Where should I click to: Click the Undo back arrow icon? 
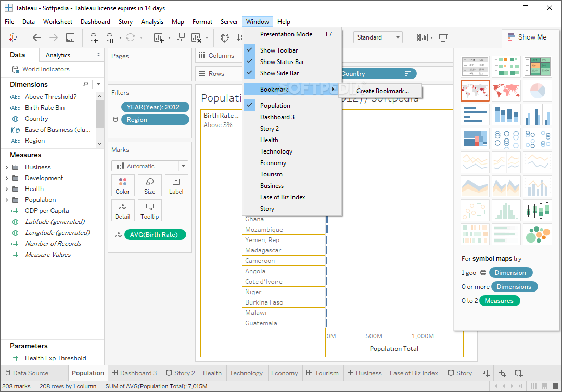click(37, 37)
